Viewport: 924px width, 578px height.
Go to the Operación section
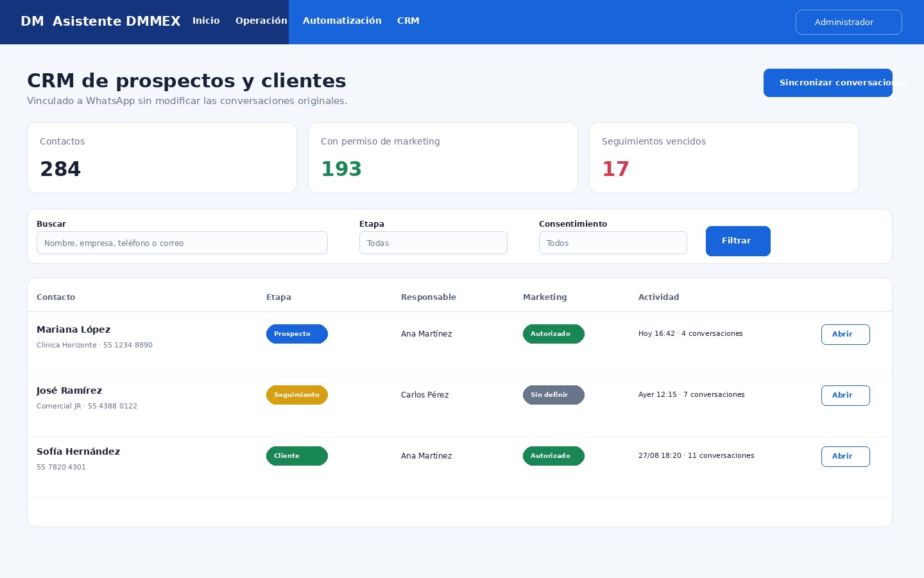261,21
